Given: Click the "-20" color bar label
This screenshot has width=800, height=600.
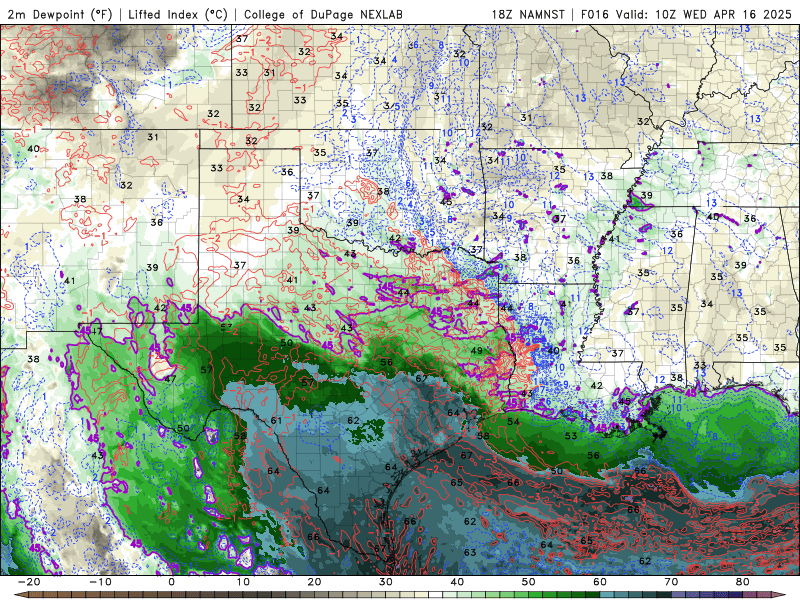Looking at the screenshot, I should coord(29,582).
